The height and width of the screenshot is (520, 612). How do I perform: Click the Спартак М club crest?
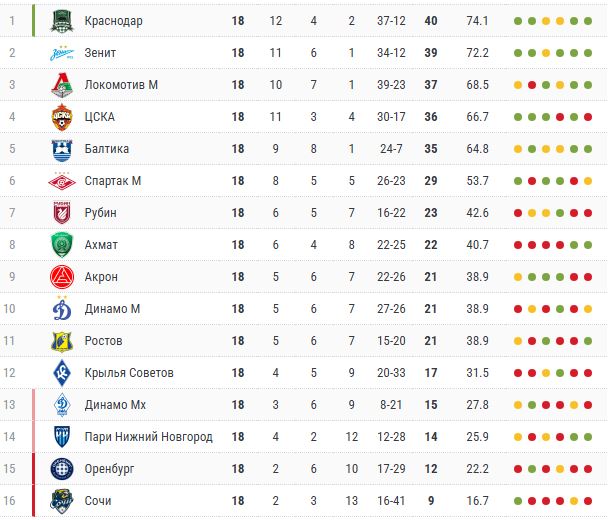[63, 181]
